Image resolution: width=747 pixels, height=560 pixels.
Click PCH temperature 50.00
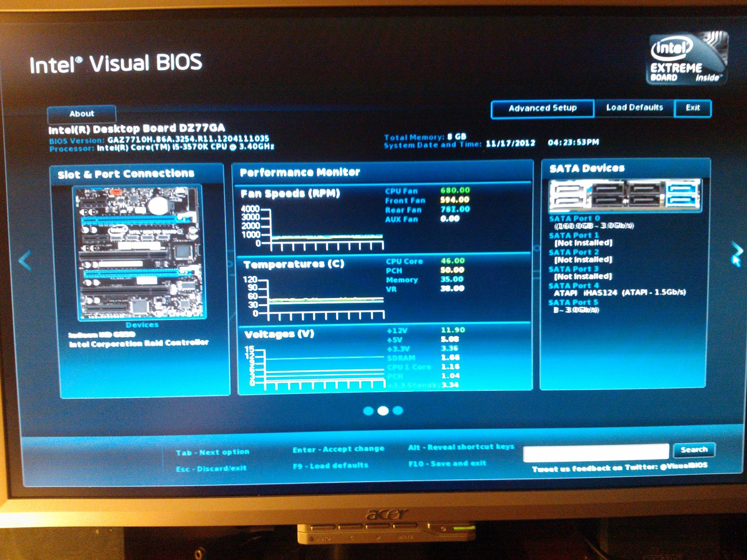click(x=452, y=270)
